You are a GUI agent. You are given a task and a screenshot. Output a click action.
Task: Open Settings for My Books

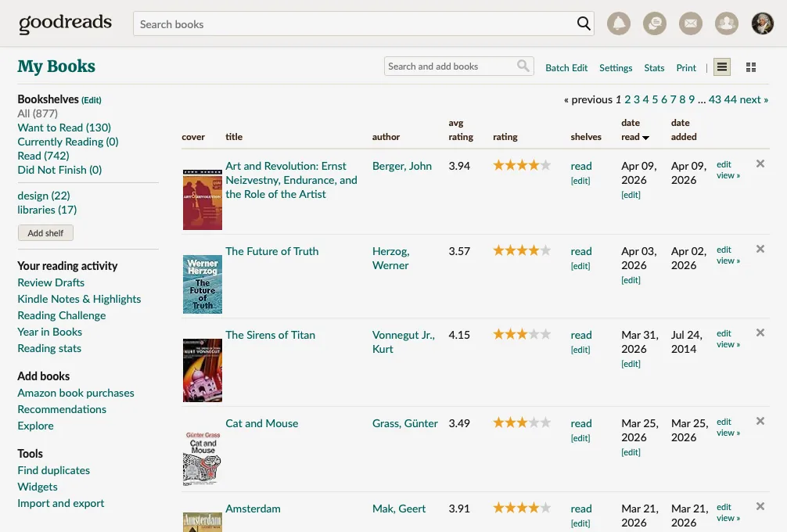616,68
